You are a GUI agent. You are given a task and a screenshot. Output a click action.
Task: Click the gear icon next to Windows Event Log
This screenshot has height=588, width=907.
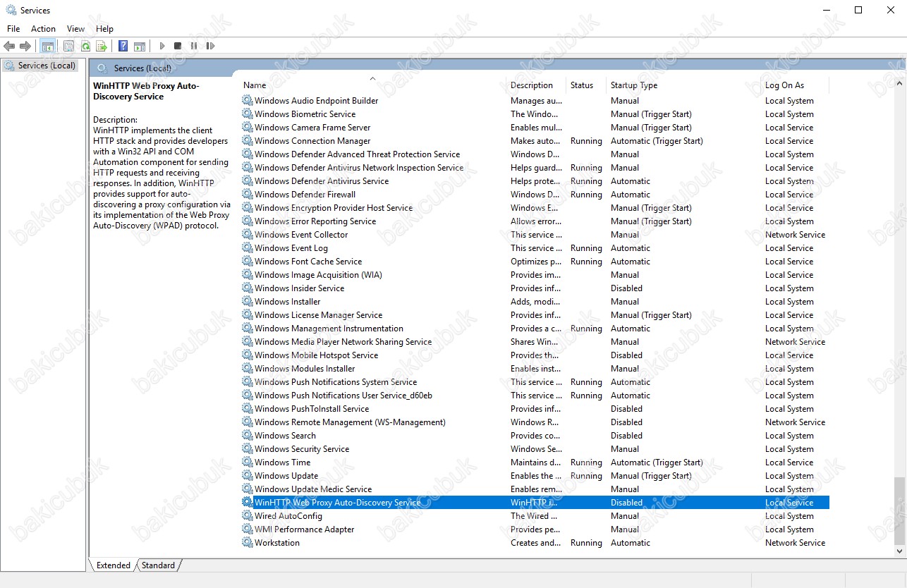[x=247, y=248]
